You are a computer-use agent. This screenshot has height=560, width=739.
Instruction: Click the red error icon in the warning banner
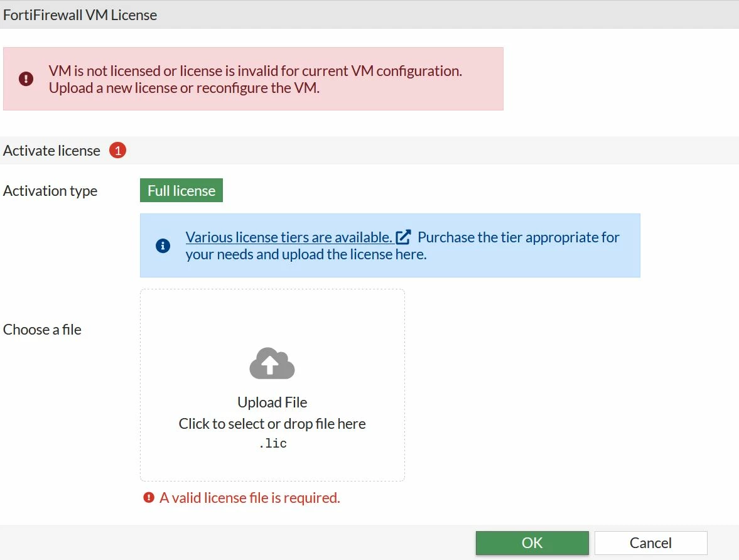(x=26, y=78)
